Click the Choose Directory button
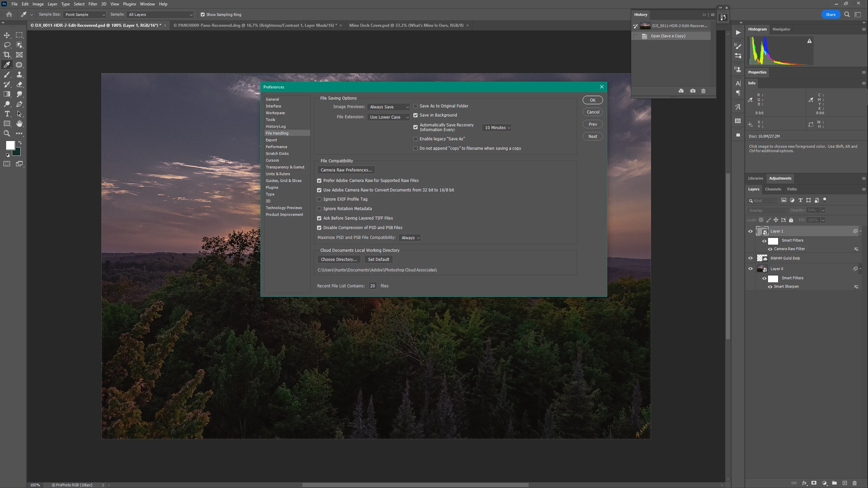This screenshot has width=868, height=488. click(339, 260)
